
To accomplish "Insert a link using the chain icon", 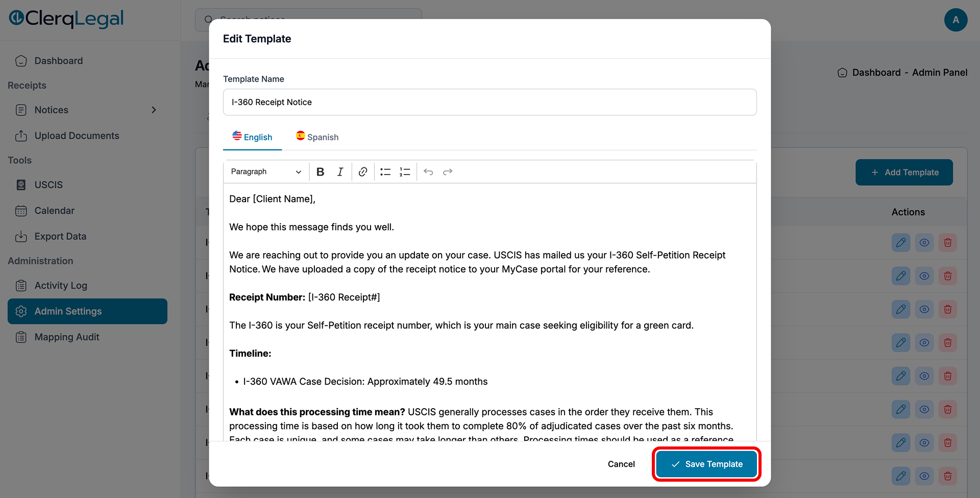I will tap(363, 172).
